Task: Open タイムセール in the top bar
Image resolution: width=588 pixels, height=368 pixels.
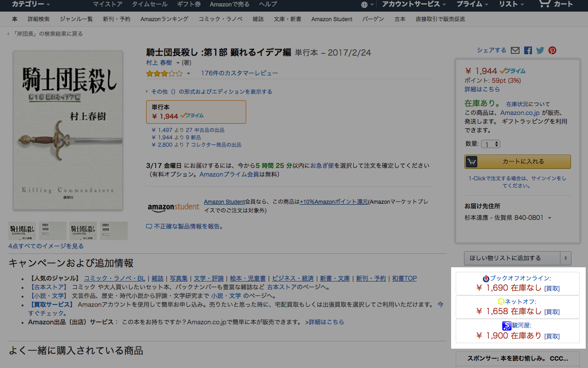Action: 150,4
